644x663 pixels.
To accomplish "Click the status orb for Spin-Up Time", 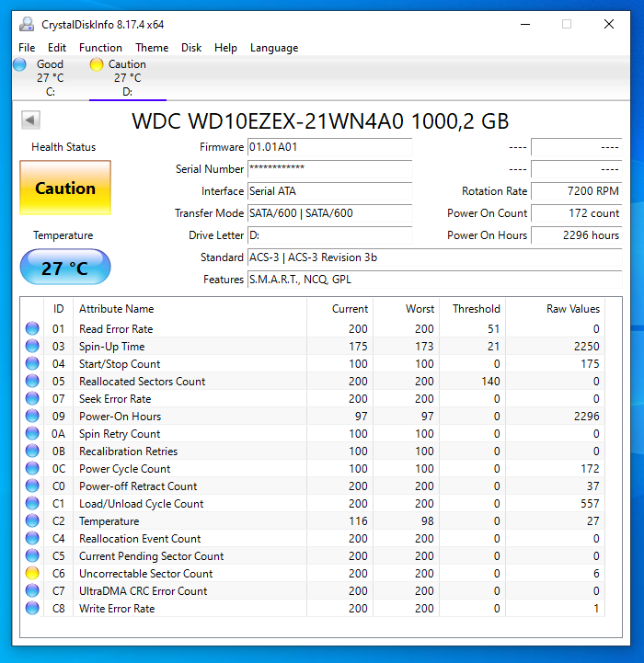I will click(x=32, y=346).
